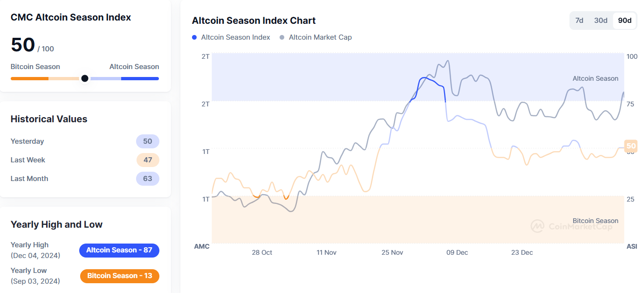
Task: Open the Bitcoin Season - 13 yearly low pill
Action: (119, 276)
